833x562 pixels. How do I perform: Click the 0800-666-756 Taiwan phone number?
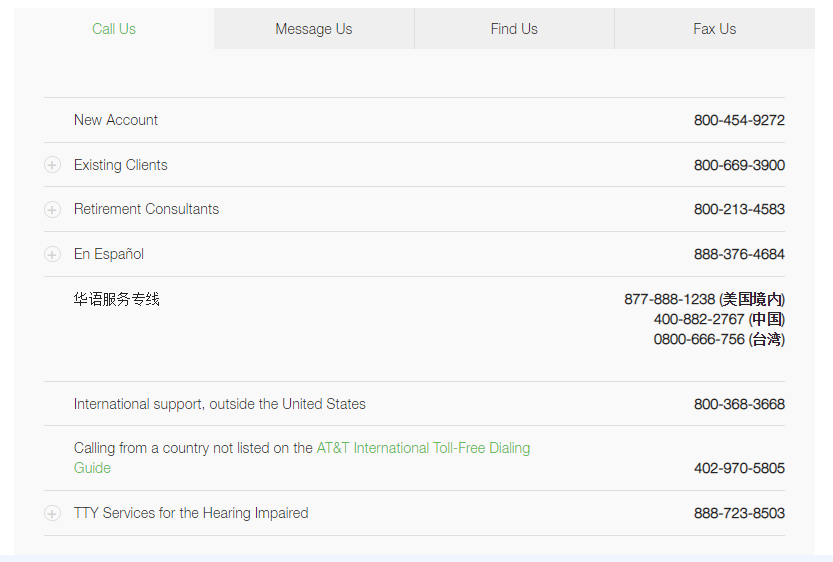(x=699, y=339)
